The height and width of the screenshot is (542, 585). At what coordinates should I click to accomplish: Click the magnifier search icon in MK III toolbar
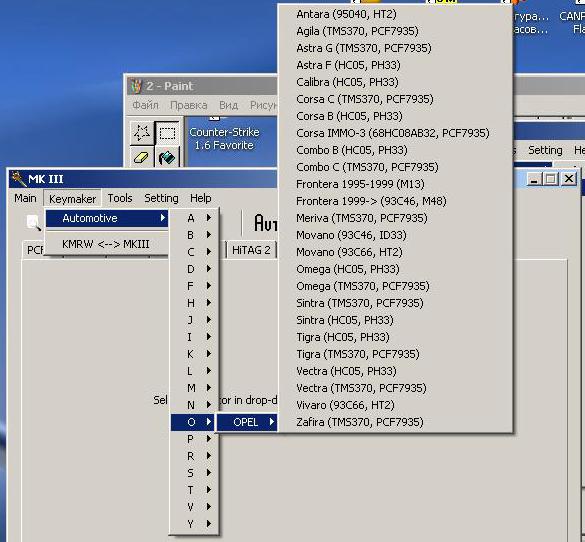(x=34, y=223)
